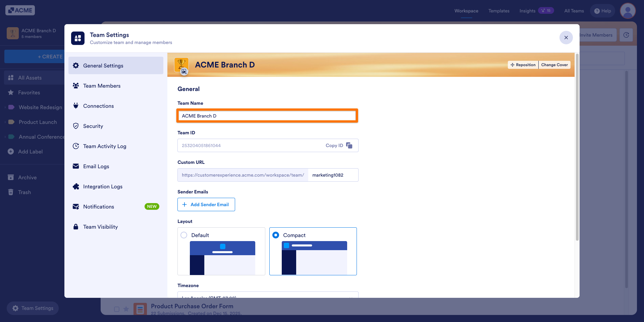The height and width of the screenshot is (322, 644).
Task: Go to Connections settings
Action: pyautogui.click(x=116, y=106)
